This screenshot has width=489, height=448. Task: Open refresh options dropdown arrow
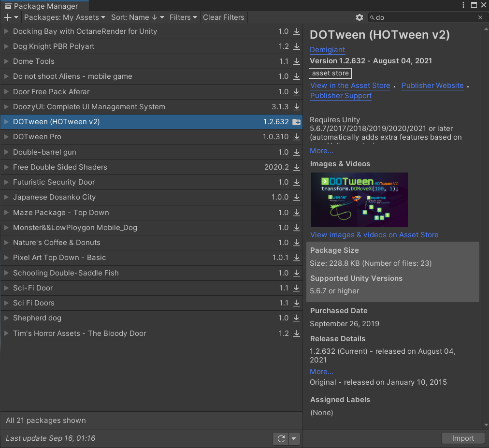click(x=294, y=439)
